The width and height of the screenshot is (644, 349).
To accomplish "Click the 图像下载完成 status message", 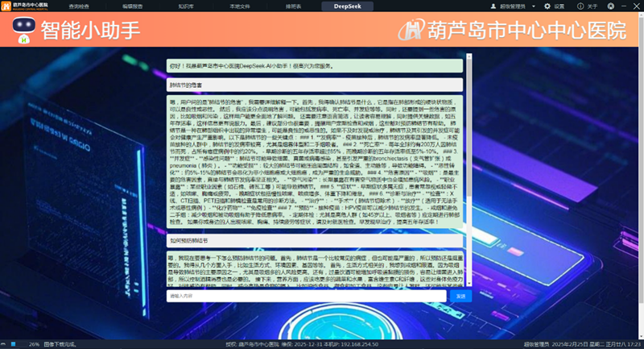I will (60, 344).
